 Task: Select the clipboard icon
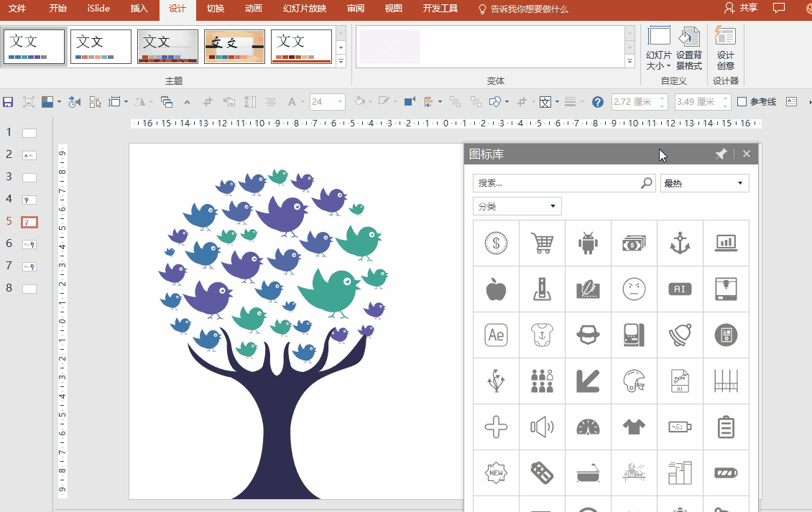(x=726, y=427)
